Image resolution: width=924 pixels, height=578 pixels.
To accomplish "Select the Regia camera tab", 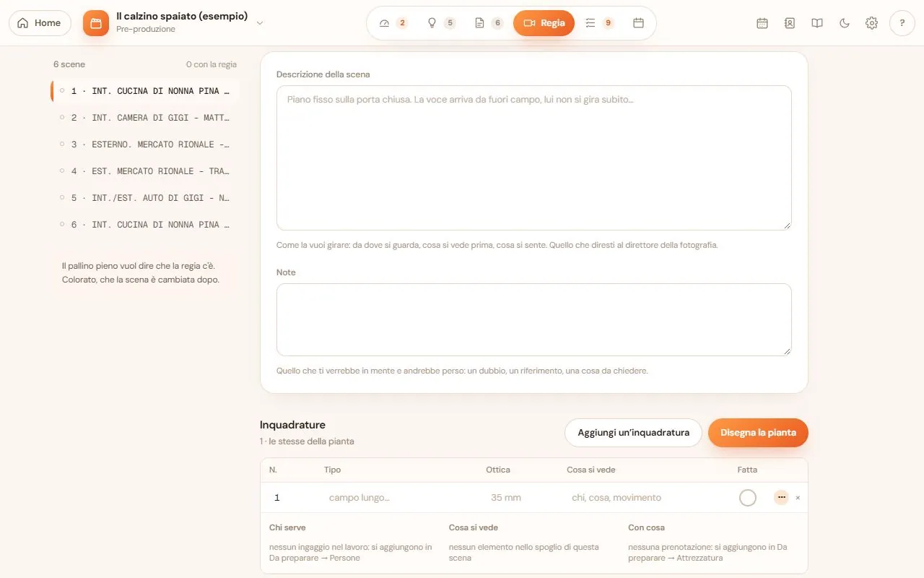I will 544,23.
